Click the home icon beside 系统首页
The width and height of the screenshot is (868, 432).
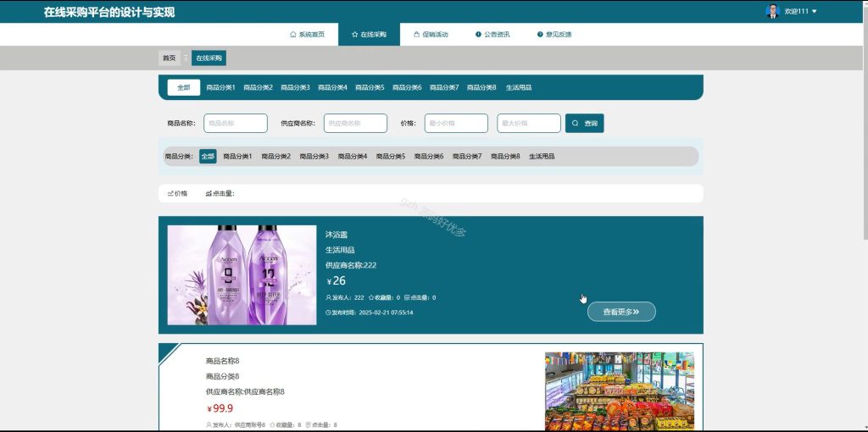[x=292, y=34]
